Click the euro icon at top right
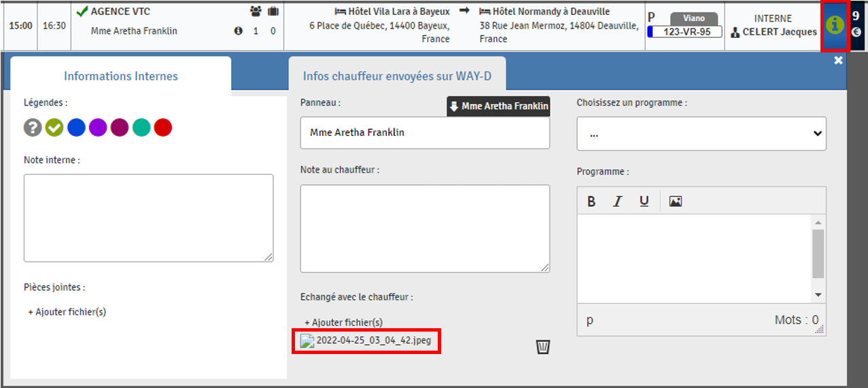 tap(856, 31)
